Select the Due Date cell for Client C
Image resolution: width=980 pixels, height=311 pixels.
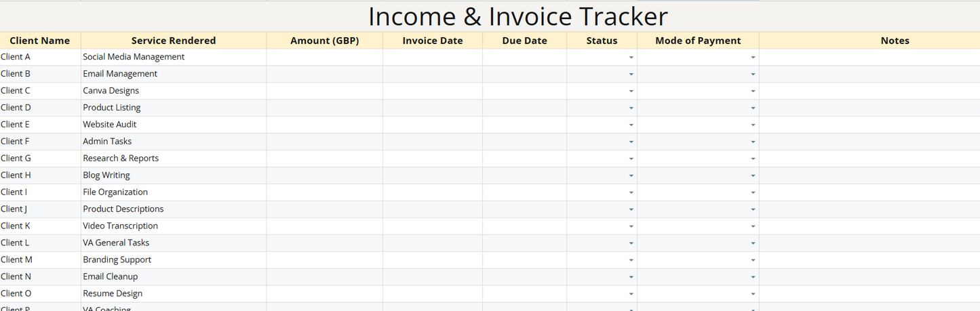(x=524, y=91)
